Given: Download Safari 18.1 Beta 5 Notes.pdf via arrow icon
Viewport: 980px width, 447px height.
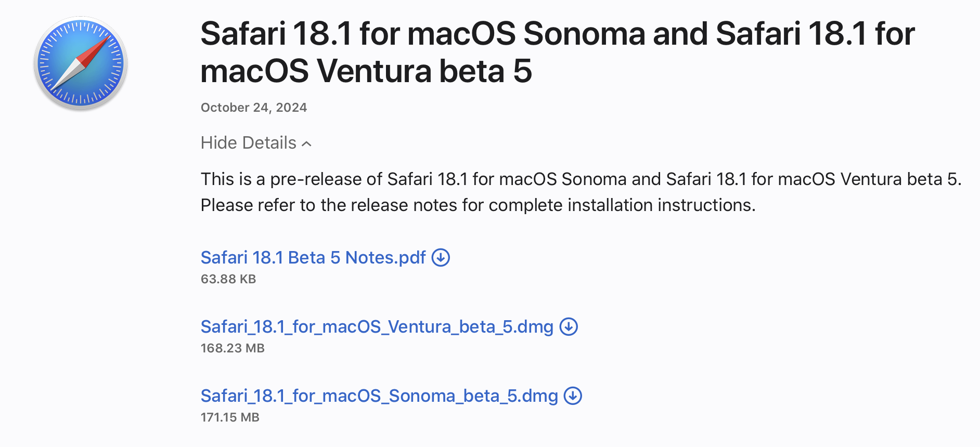Looking at the screenshot, I should [x=441, y=257].
